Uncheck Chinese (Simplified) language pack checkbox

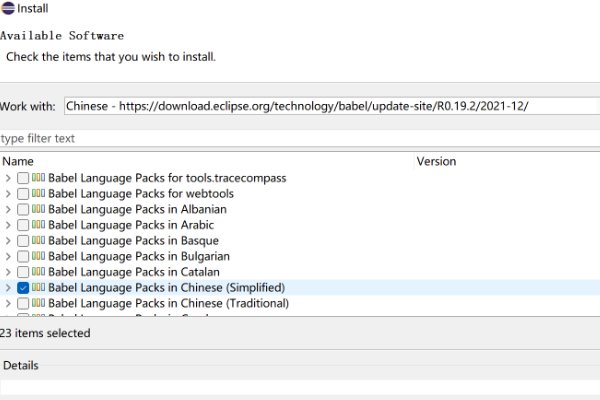click(x=23, y=288)
